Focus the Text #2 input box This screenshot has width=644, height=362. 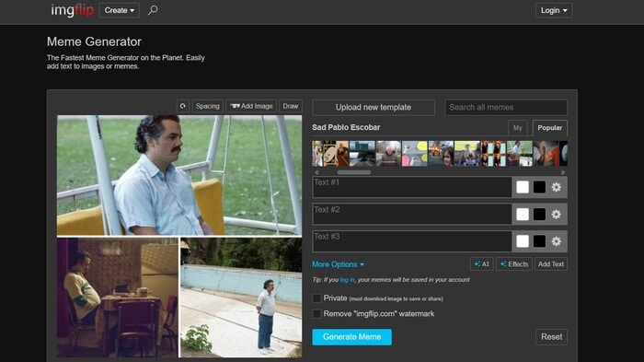point(412,215)
